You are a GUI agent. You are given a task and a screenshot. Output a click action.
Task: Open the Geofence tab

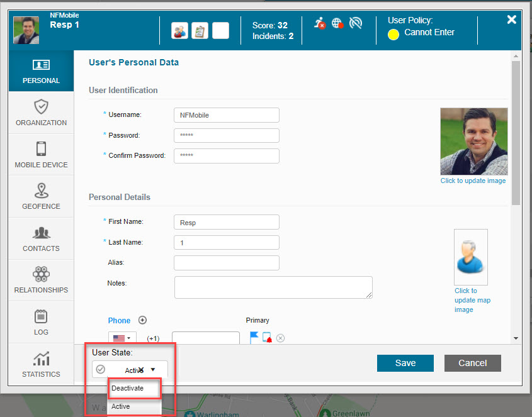click(x=41, y=196)
